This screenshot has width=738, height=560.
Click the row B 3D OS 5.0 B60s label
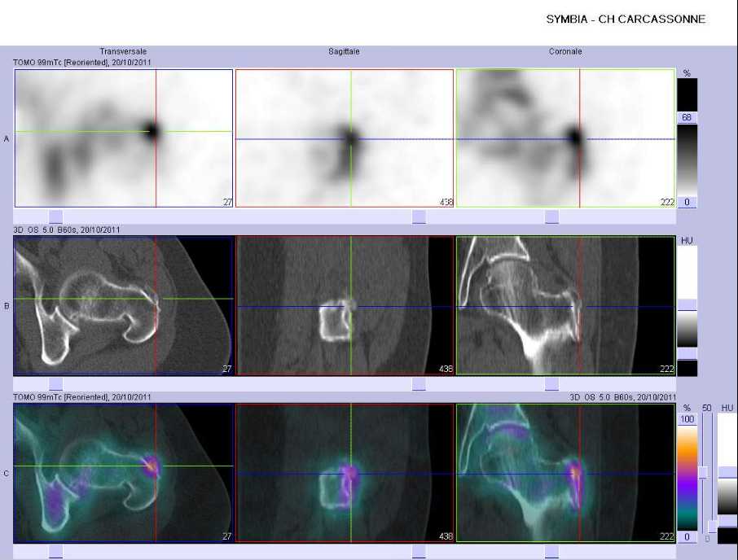pyautogui.click(x=66, y=230)
